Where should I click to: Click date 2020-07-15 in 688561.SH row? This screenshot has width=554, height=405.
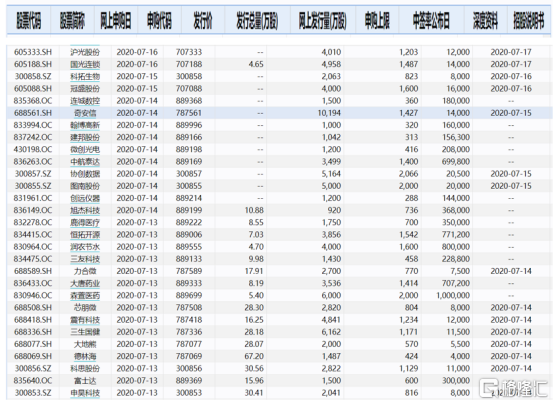click(x=511, y=113)
